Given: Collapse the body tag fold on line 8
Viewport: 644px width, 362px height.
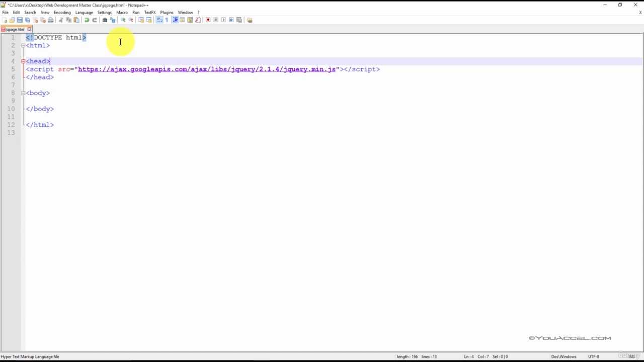Looking at the screenshot, I should tap(23, 93).
